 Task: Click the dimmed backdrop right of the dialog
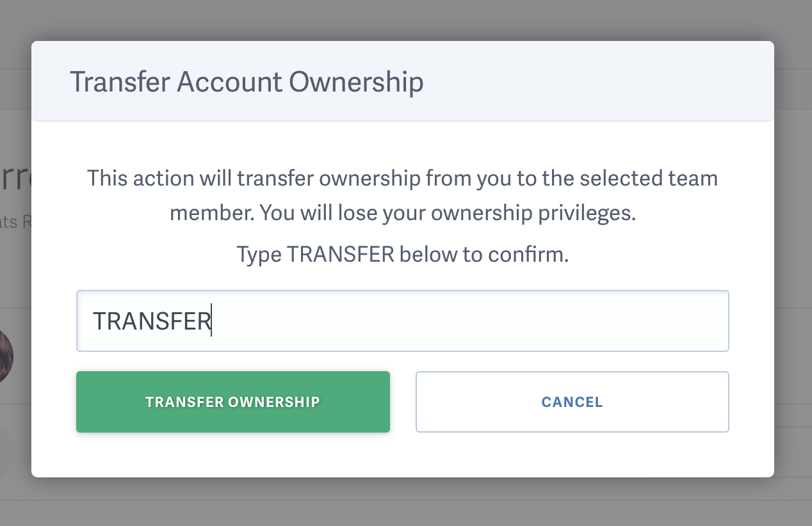[x=793, y=256]
